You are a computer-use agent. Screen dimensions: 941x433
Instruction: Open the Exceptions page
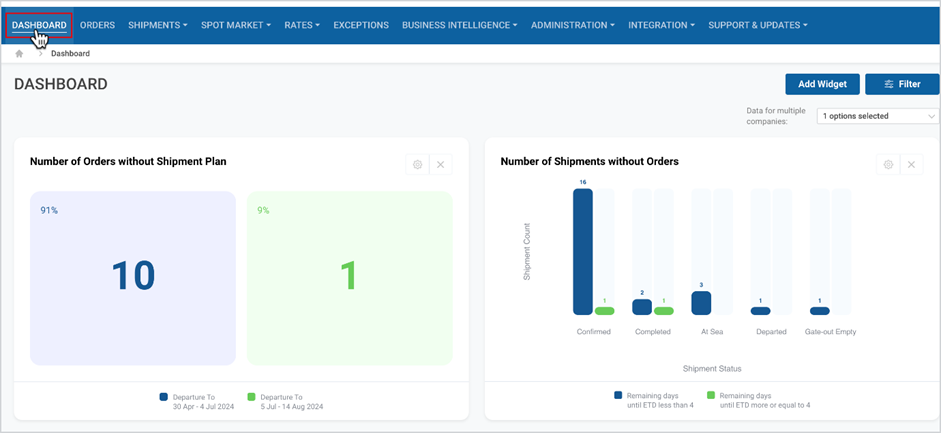tap(361, 25)
